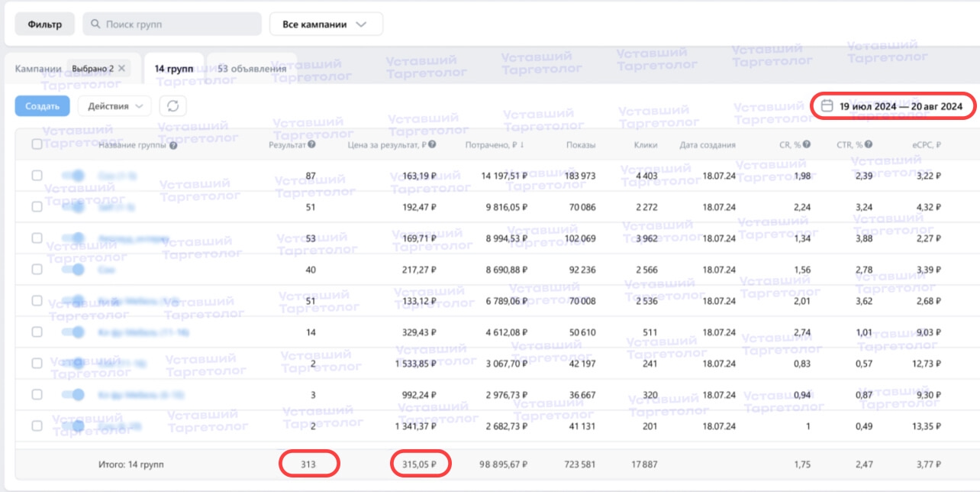The width and height of the screenshot is (980, 492).
Task: Click the refresh icon next to Действия
Action: coord(173,106)
